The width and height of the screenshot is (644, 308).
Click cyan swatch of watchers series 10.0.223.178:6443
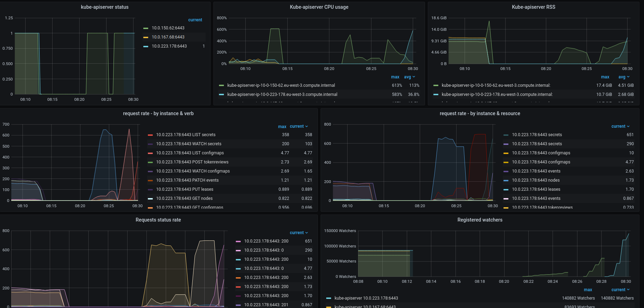tap(329, 298)
